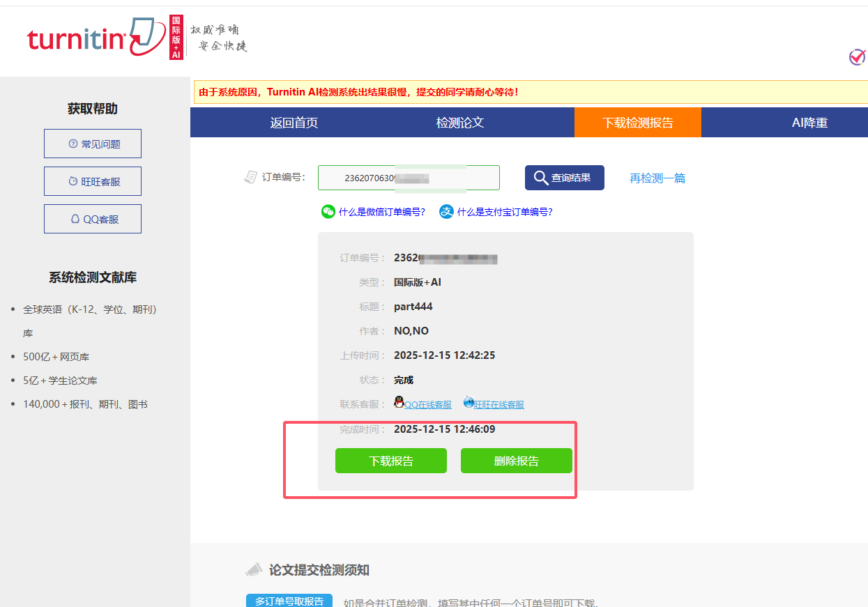This screenshot has height=607, width=868.
Task: Click the QQ penguin icon beside QQ在线客服
Action: click(398, 401)
